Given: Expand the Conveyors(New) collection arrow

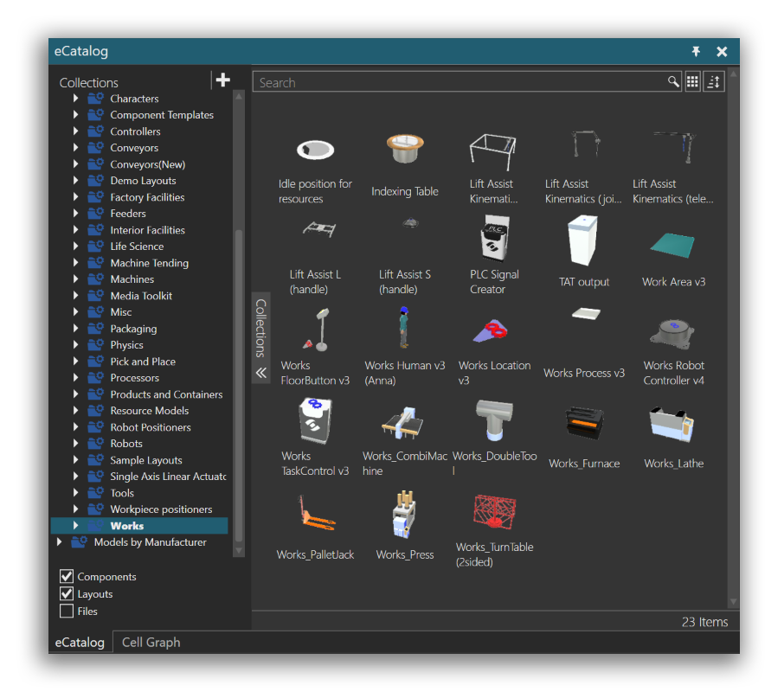Looking at the screenshot, I should (x=75, y=163).
